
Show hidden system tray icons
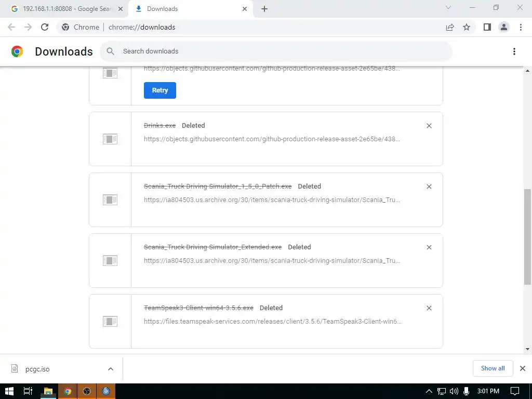(x=429, y=391)
